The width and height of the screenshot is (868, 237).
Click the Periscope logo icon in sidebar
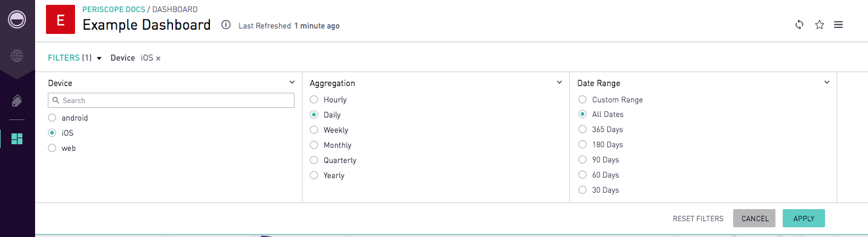(x=17, y=20)
